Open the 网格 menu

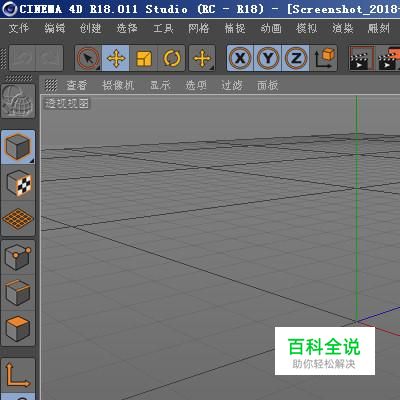click(199, 29)
